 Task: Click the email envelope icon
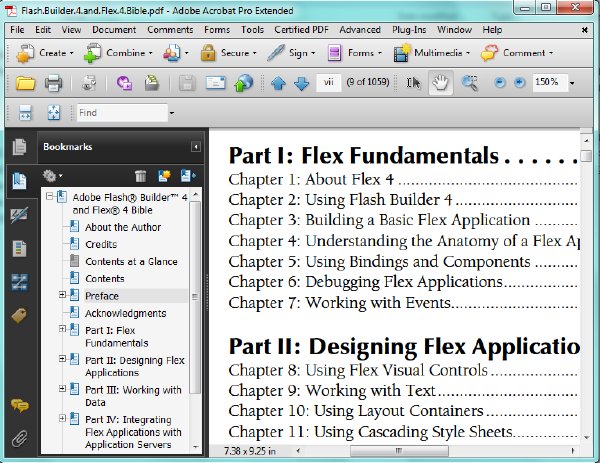point(216,82)
